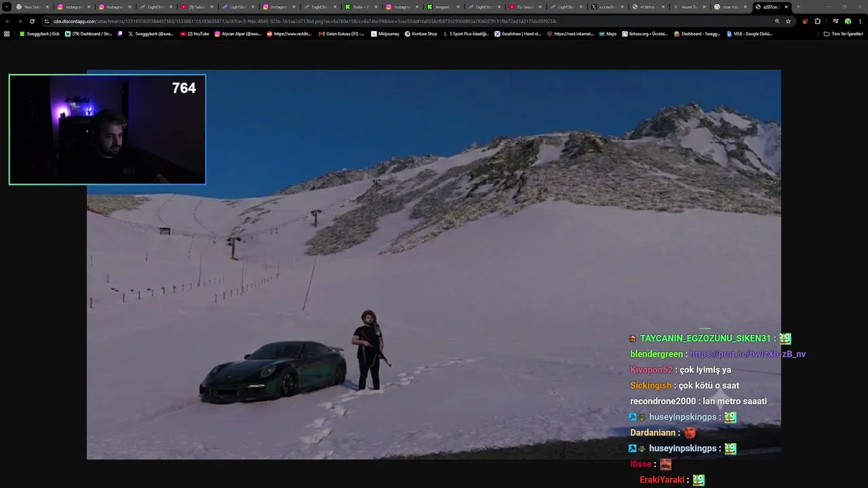Viewport: 868px width, 488px height.
Task: Close the nixie tube tab
Action: click(745, 7)
